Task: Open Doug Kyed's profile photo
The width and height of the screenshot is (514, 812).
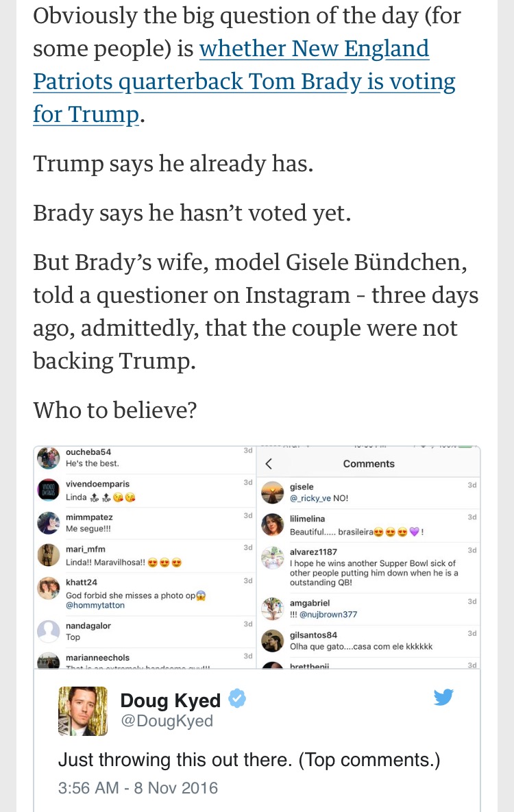Action: (x=82, y=711)
